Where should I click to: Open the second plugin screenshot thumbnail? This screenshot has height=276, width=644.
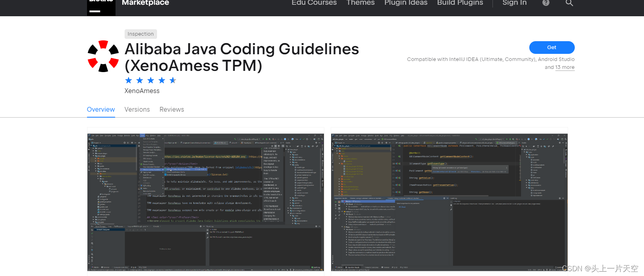449,202
